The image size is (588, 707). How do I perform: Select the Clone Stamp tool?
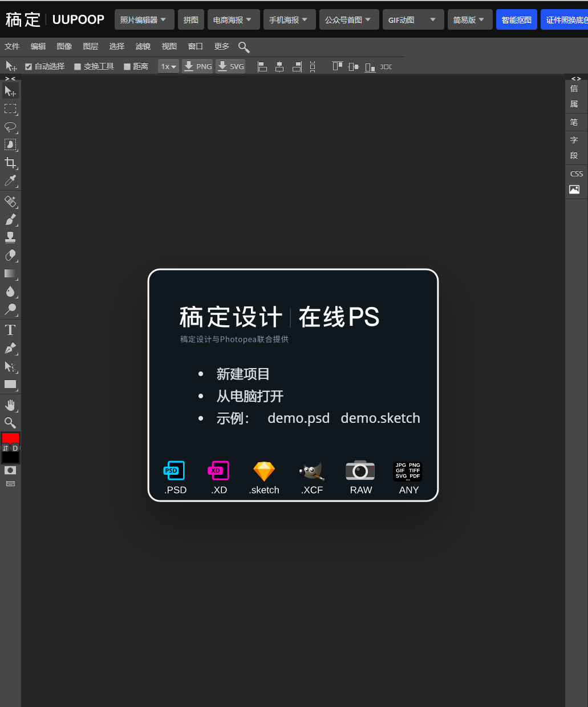pos(10,237)
